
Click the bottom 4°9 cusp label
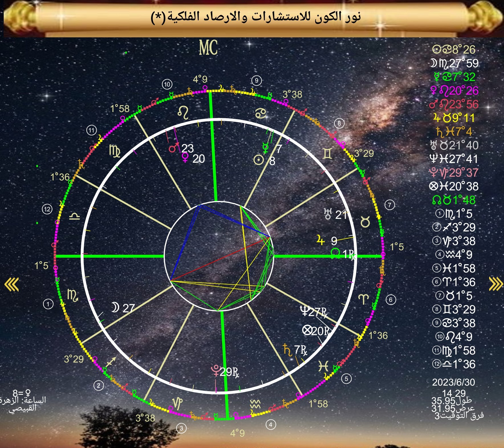(x=237, y=433)
